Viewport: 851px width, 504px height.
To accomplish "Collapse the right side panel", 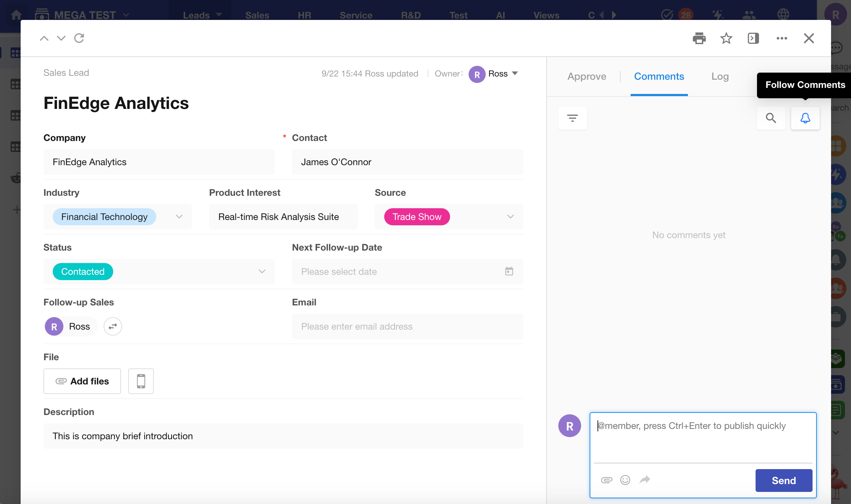I will click(x=753, y=38).
